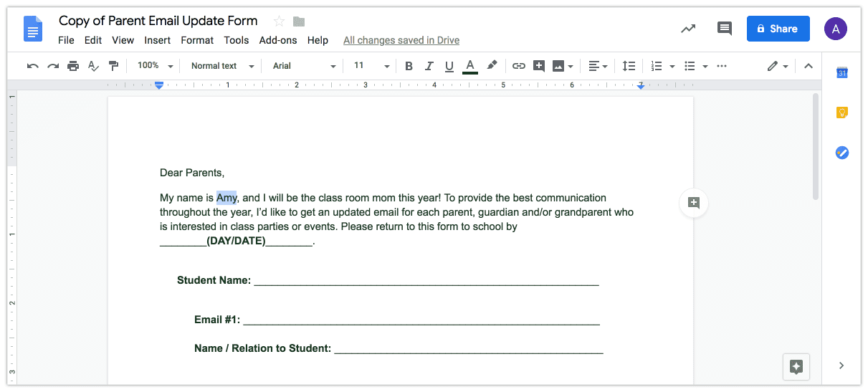The height and width of the screenshot is (392, 868).
Task: Run spelling and grammar check
Action: [93, 66]
